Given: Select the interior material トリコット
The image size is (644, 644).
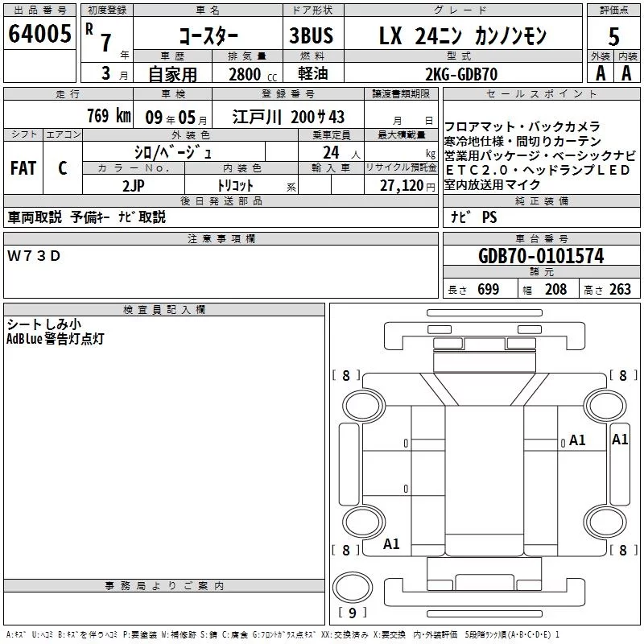Looking at the screenshot, I should 235,186.
